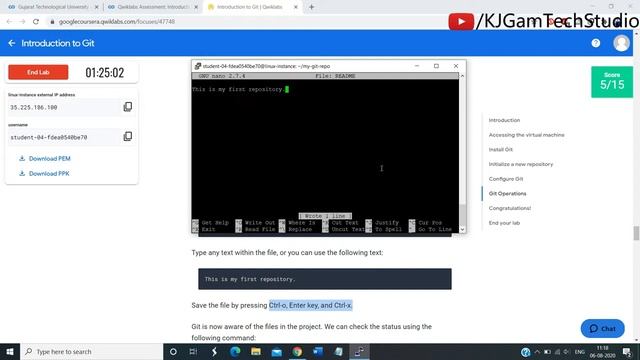
Task: Open the taskbar clock and date
Action: coord(602,351)
